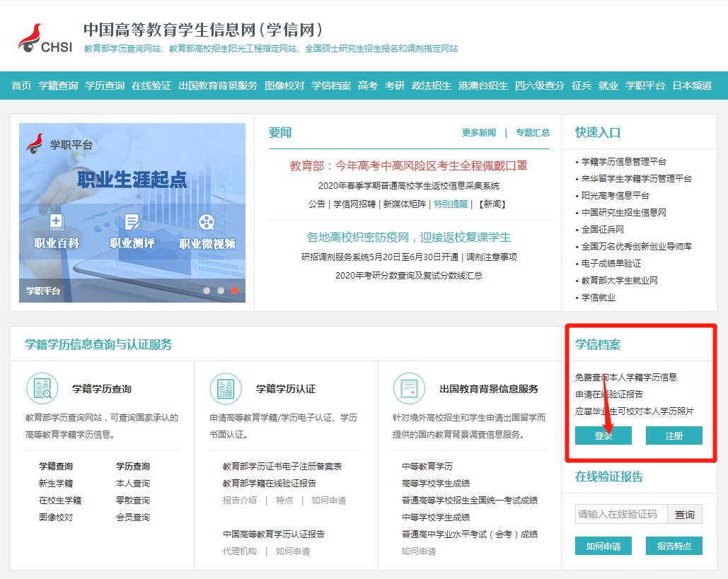This screenshot has height=579, width=728.
Task: Click the 查询 verification button
Action: pos(684,514)
